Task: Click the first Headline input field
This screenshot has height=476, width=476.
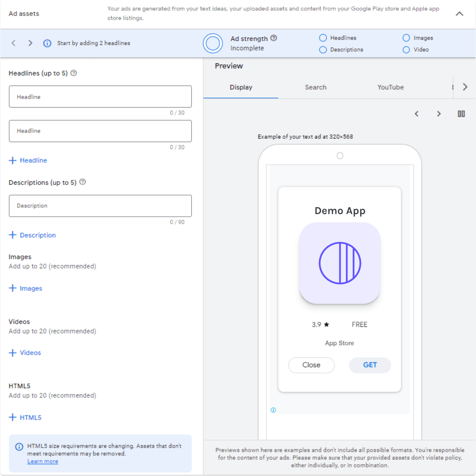Action: click(x=100, y=96)
